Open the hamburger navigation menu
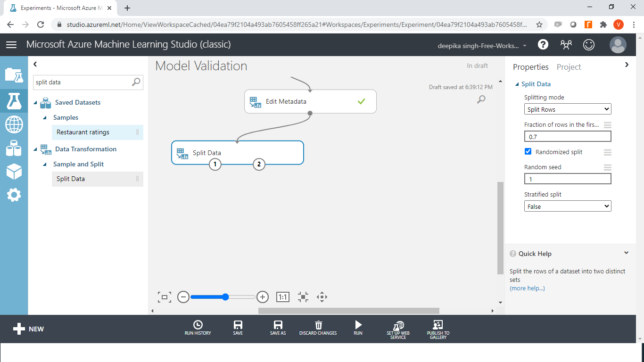 [x=11, y=44]
